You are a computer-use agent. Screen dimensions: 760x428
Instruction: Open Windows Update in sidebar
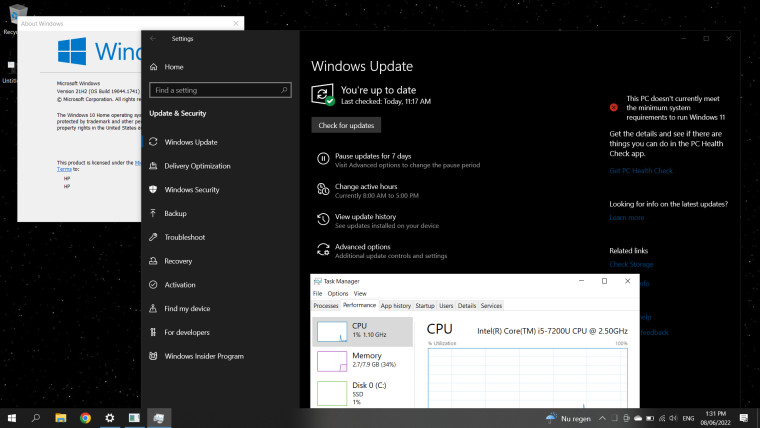pyautogui.click(x=190, y=142)
